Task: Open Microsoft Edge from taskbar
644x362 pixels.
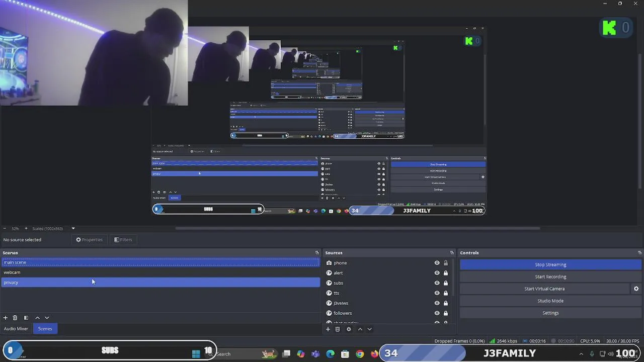Action: 331,354
